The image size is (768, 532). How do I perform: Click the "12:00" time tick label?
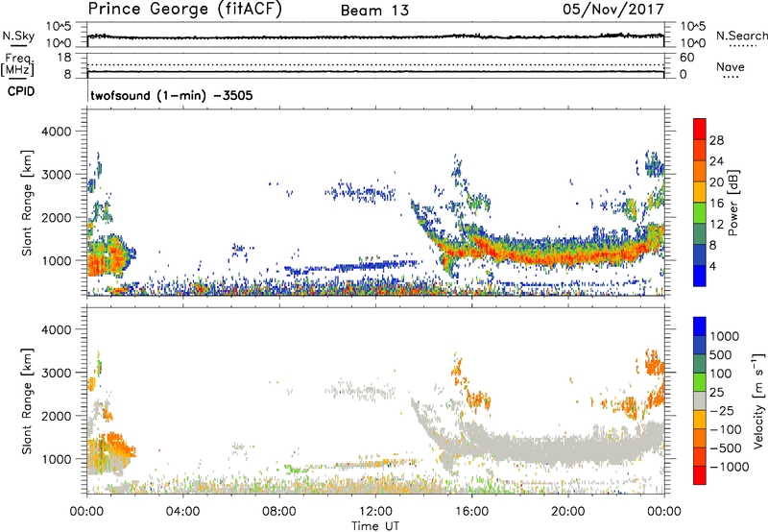375,512
